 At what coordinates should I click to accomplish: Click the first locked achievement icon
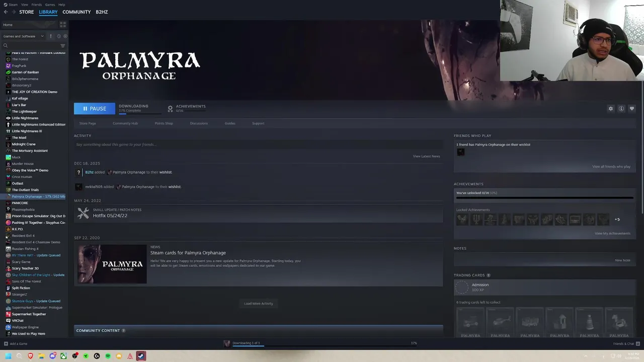click(x=462, y=219)
